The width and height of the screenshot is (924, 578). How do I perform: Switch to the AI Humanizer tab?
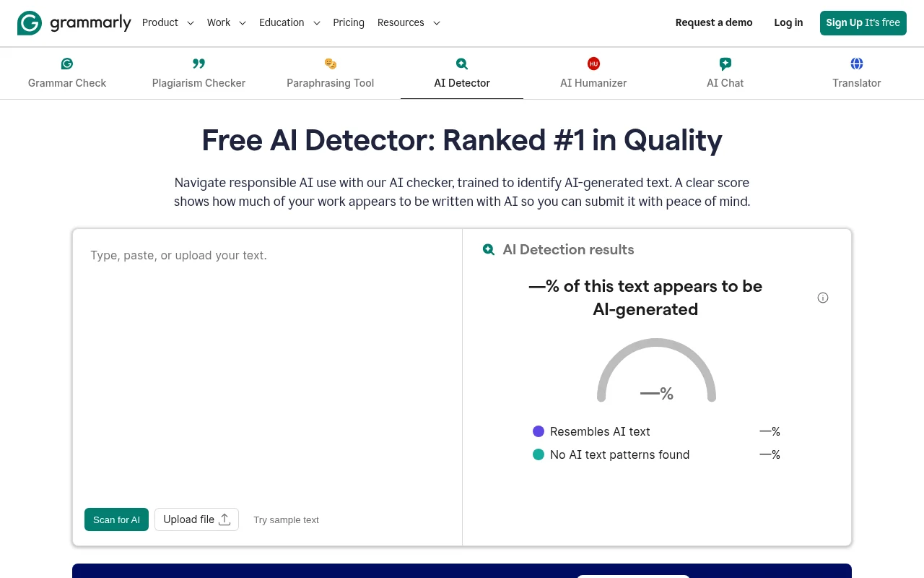[x=593, y=74]
